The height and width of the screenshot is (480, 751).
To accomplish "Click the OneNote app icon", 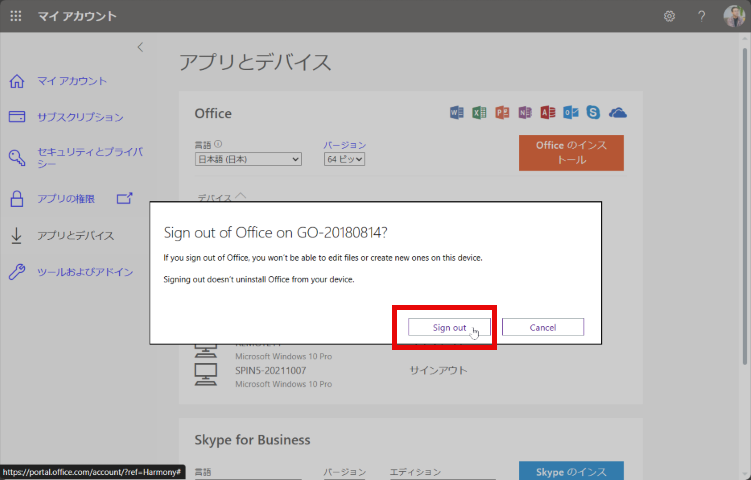I will pos(525,113).
